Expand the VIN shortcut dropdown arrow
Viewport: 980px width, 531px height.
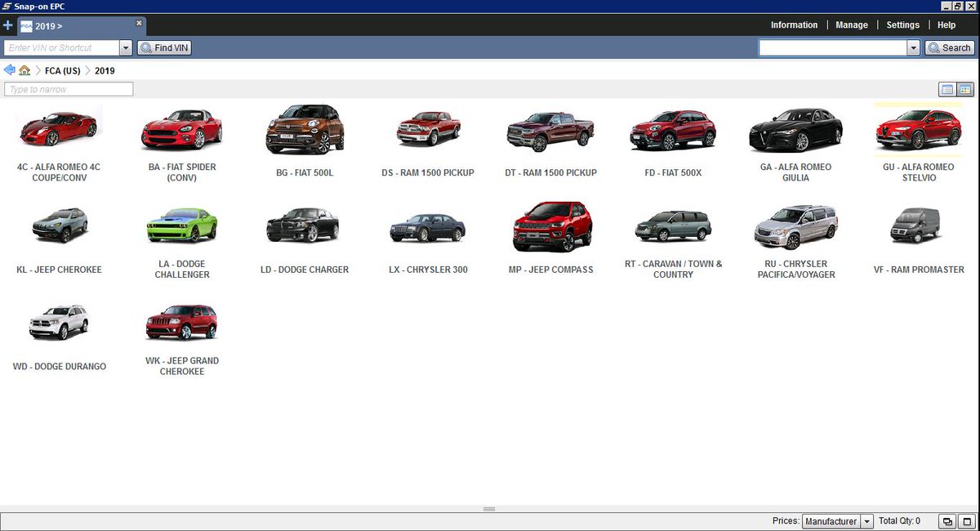(x=126, y=48)
